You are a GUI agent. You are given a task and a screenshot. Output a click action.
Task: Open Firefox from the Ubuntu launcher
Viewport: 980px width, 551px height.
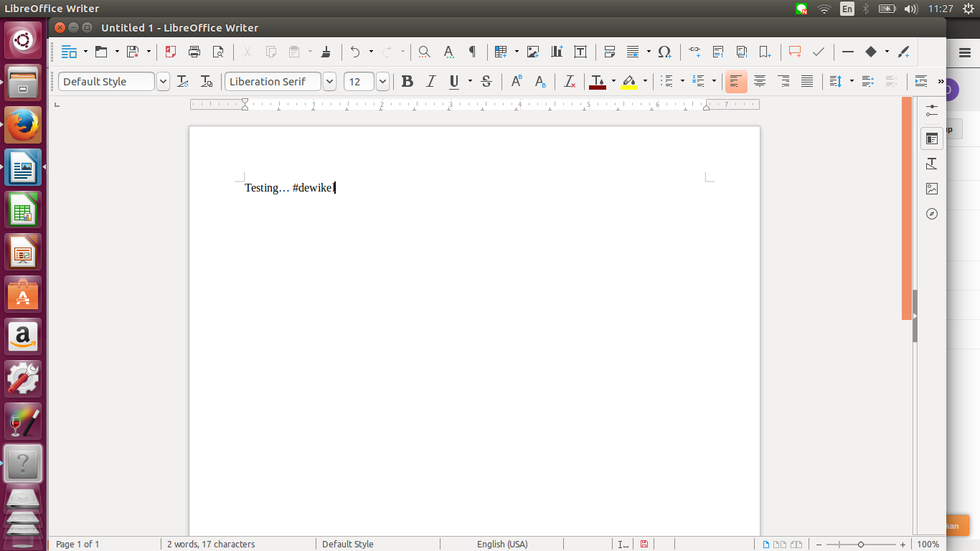pyautogui.click(x=23, y=126)
